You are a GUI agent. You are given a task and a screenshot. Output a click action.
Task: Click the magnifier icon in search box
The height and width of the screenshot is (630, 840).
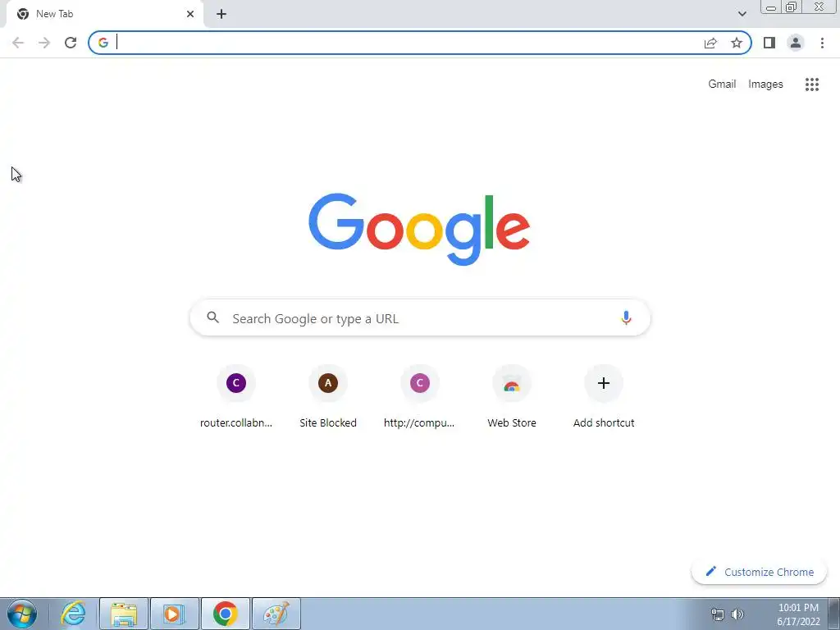point(212,317)
